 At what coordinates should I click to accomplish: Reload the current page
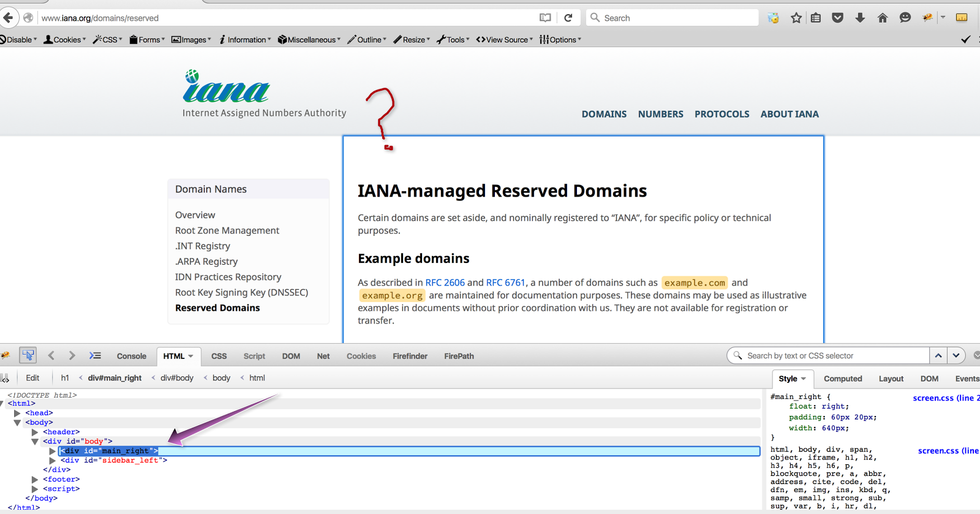coord(568,18)
